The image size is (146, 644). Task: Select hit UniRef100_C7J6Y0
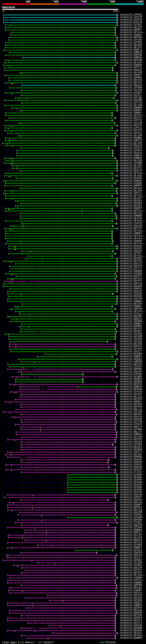tap(131, 472)
